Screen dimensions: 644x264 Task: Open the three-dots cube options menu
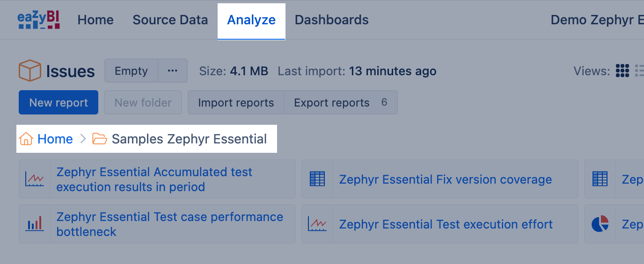173,71
